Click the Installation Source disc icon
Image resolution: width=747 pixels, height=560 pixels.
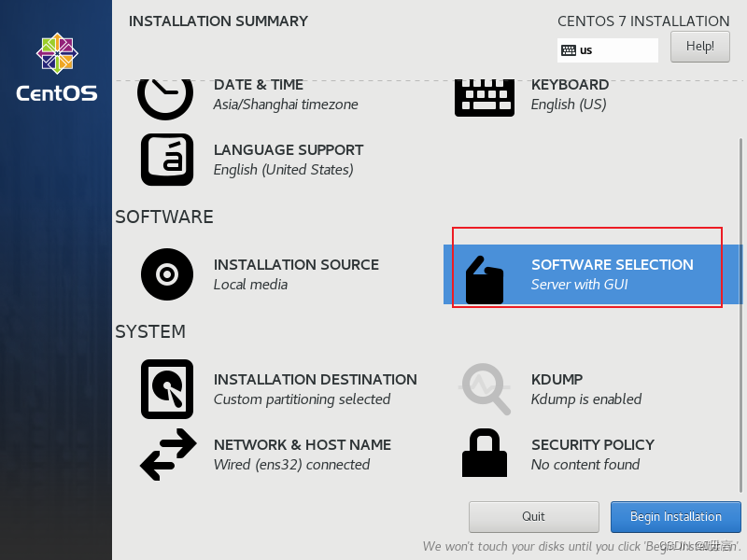click(x=166, y=274)
